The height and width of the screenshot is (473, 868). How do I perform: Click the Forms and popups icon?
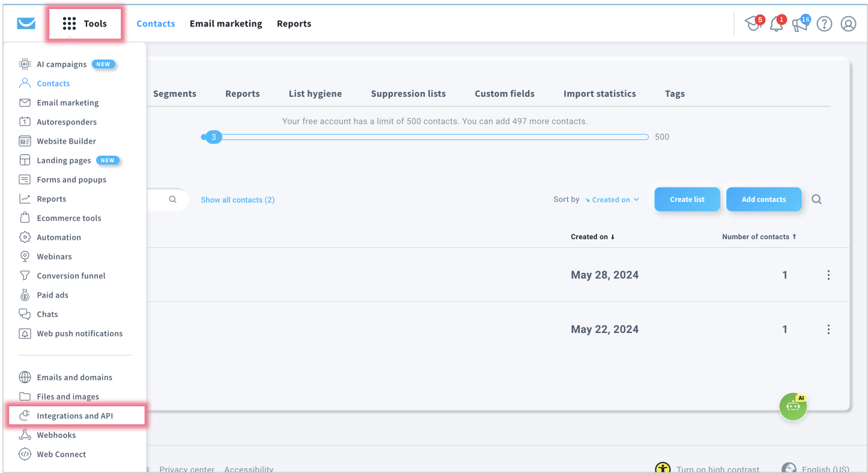(x=25, y=180)
